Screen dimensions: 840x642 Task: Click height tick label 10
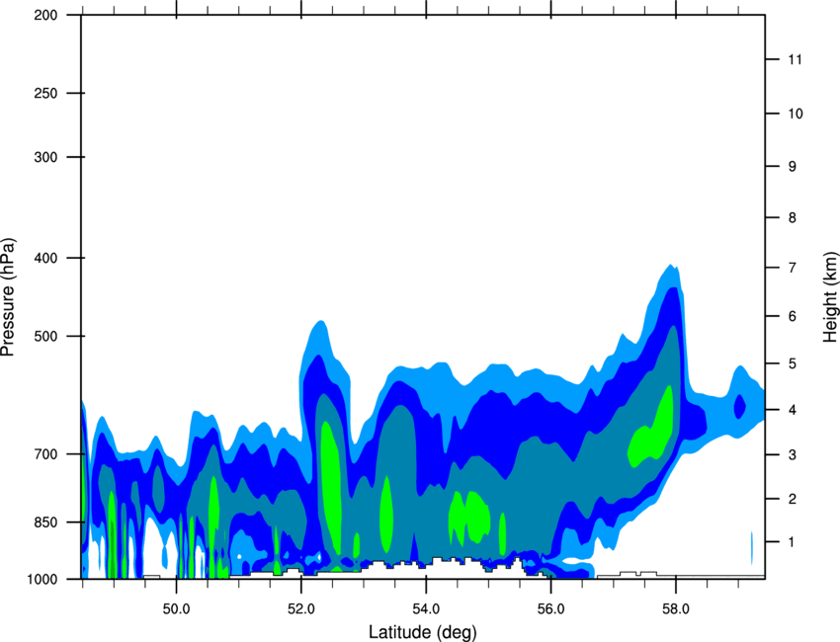click(x=796, y=114)
